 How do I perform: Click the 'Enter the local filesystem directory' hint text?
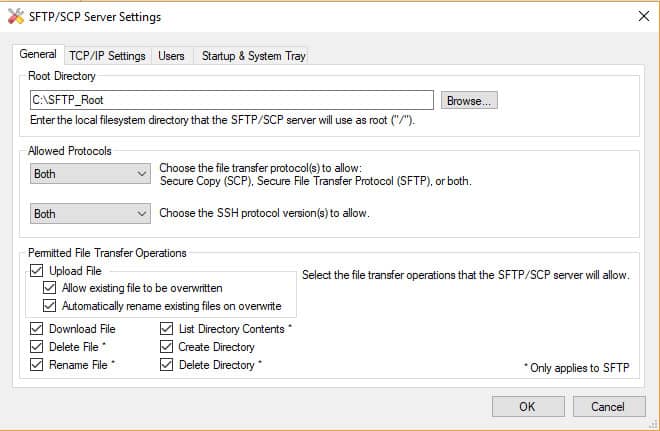tap(222, 120)
